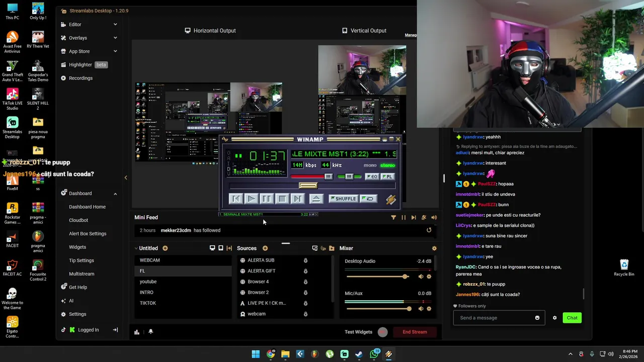The height and width of the screenshot is (362, 644).
Task: Open Cloudbot in sidebar
Action: point(78,220)
